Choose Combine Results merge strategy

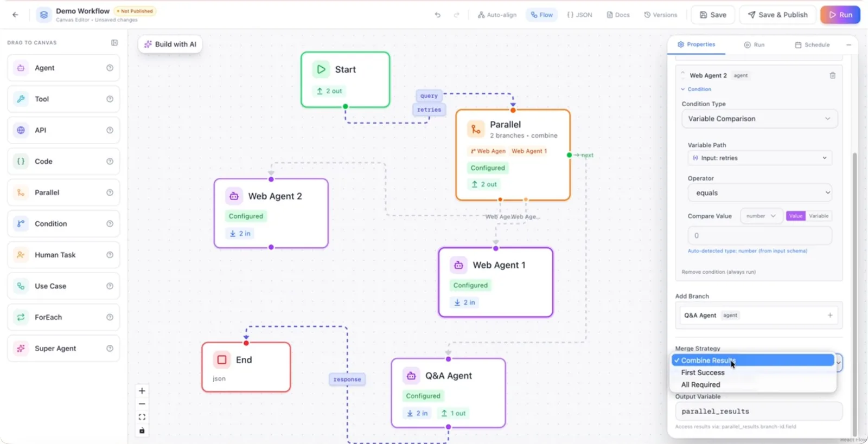753,360
